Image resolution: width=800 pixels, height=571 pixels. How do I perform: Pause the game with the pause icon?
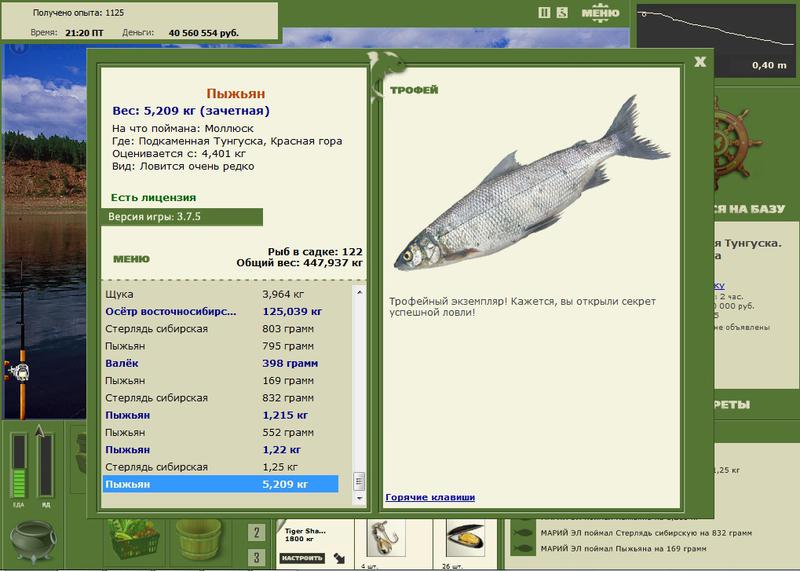pyautogui.click(x=544, y=13)
